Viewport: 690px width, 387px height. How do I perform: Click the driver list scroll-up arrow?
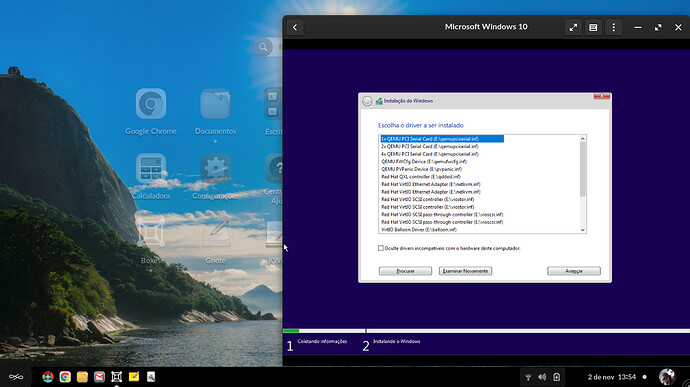point(583,139)
